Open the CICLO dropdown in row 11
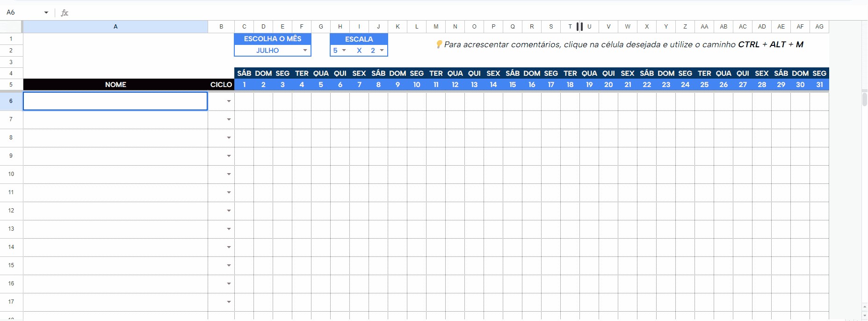The width and height of the screenshot is (868, 321). pos(229,192)
